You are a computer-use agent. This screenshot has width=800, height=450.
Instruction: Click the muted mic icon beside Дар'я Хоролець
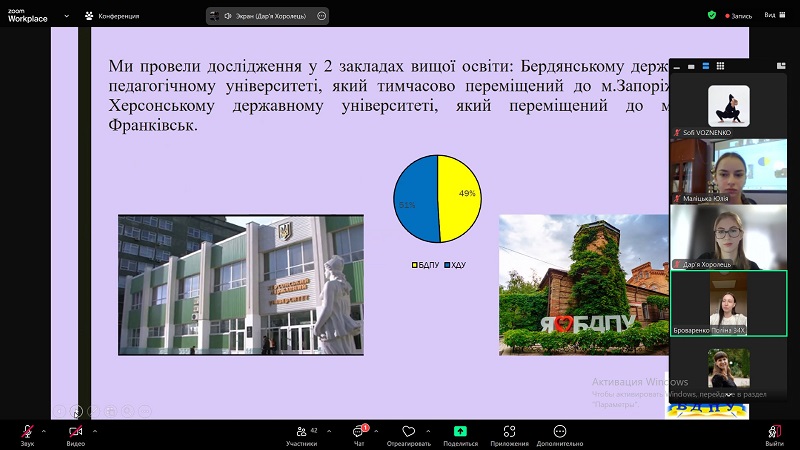point(677,264)
